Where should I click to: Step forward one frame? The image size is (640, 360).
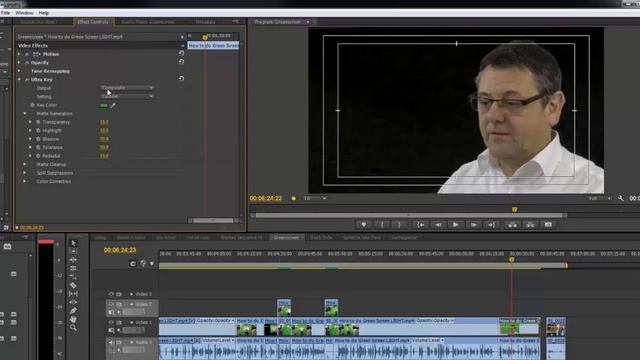[473, 224]
